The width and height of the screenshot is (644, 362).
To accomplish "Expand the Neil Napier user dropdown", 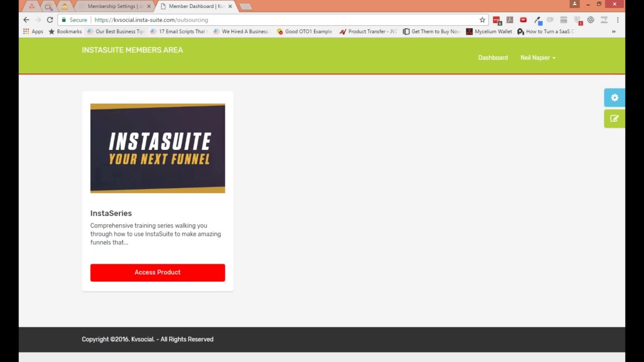I will click(x=538, y=58).
